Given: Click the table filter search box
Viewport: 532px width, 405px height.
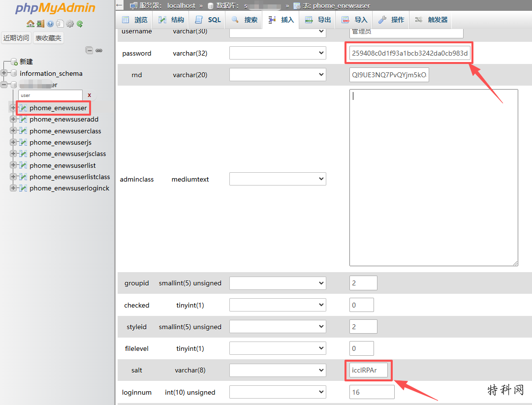Looking at the screenshot, I should 50,95.
